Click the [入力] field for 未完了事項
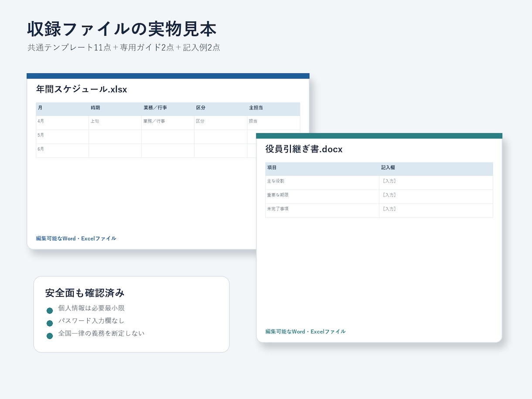The image size is (532, 399). [436, 211]
